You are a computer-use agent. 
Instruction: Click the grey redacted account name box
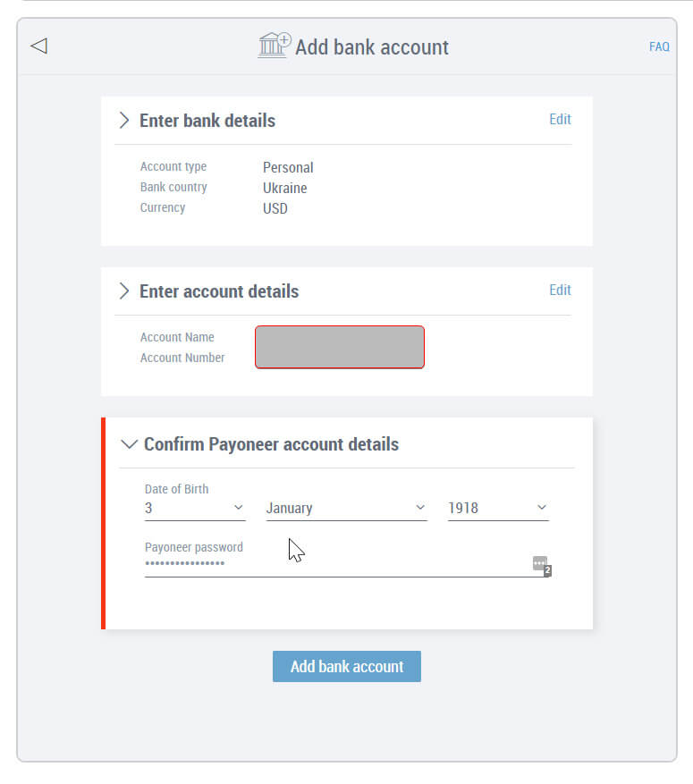click(x=340, y=348)
